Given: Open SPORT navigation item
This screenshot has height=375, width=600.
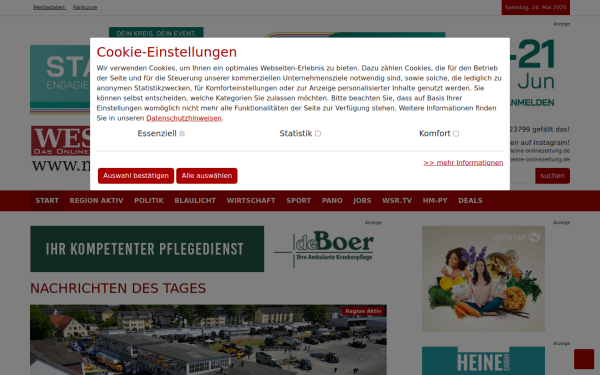Looking at the screenshot, I should (299, 201).
